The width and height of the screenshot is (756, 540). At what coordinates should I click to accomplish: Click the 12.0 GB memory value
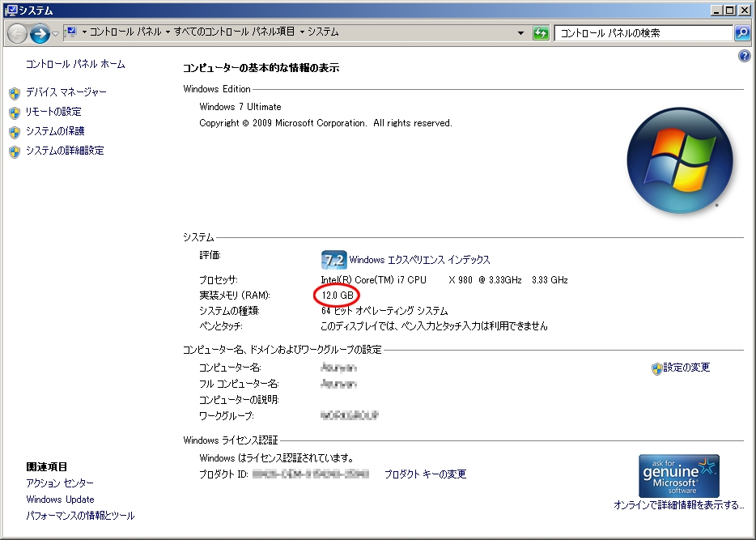338,295
